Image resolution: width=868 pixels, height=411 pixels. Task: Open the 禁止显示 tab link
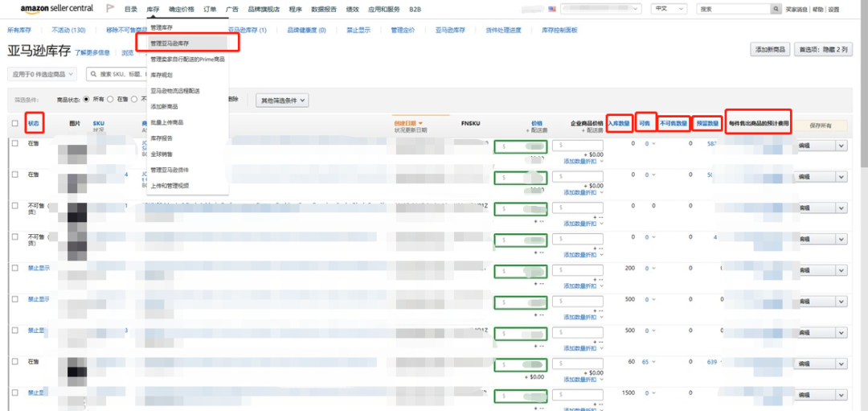click(x=358, y=30)
